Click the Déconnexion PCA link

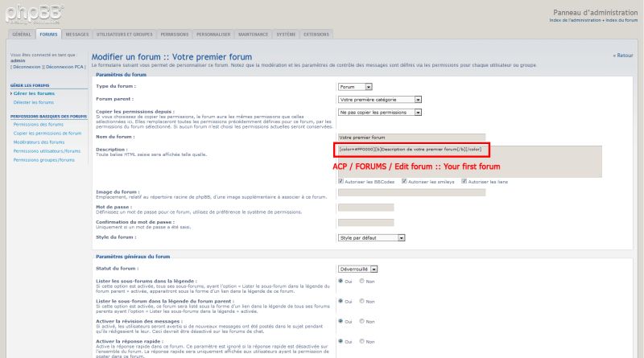click(x=64, y=67)
